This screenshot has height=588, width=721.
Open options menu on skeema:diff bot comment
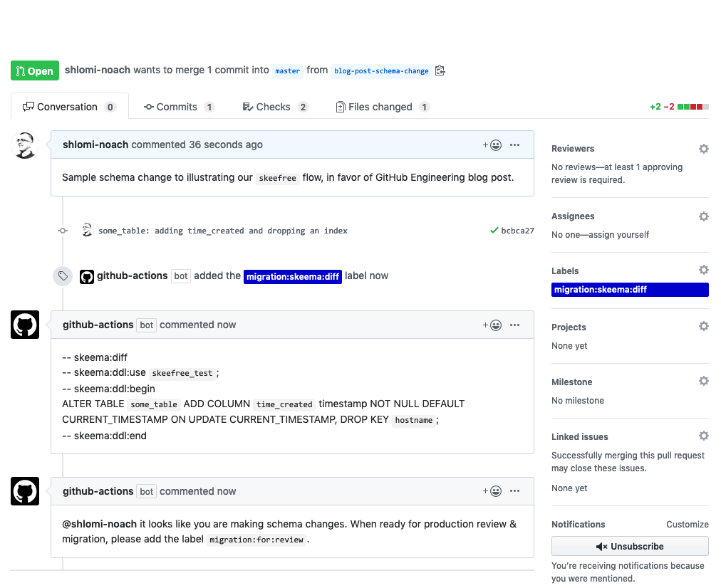click(x=514, y=325)
